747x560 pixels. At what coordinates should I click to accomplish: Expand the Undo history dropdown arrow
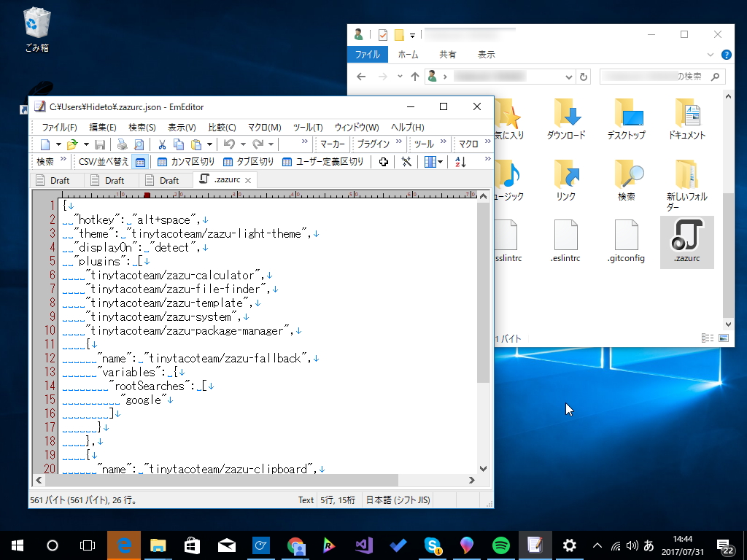click(242, 144)
